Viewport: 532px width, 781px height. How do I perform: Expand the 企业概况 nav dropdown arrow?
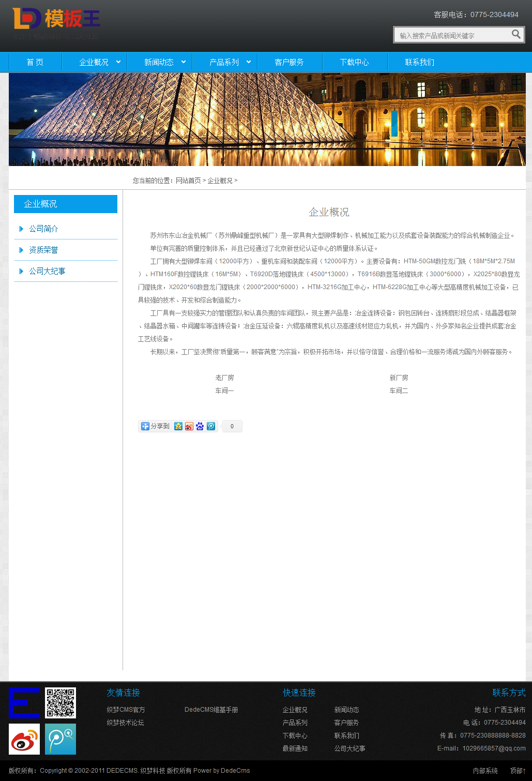tap(118, 62)
